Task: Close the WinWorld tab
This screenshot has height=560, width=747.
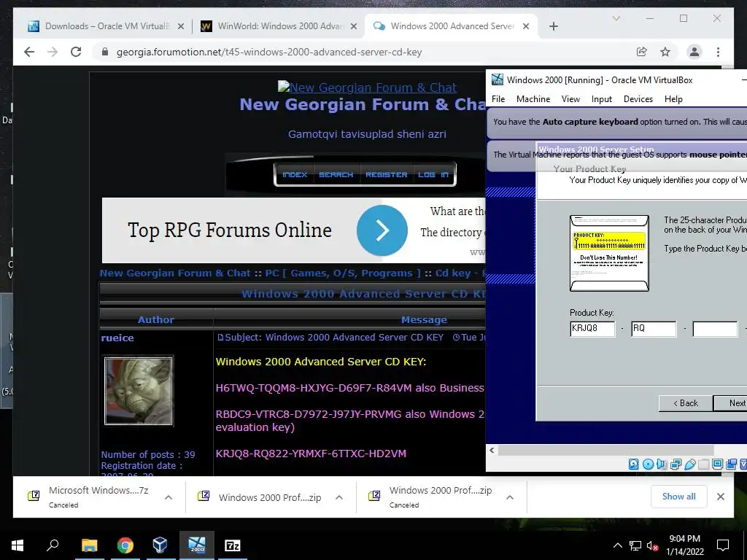Action: point(354,26)
